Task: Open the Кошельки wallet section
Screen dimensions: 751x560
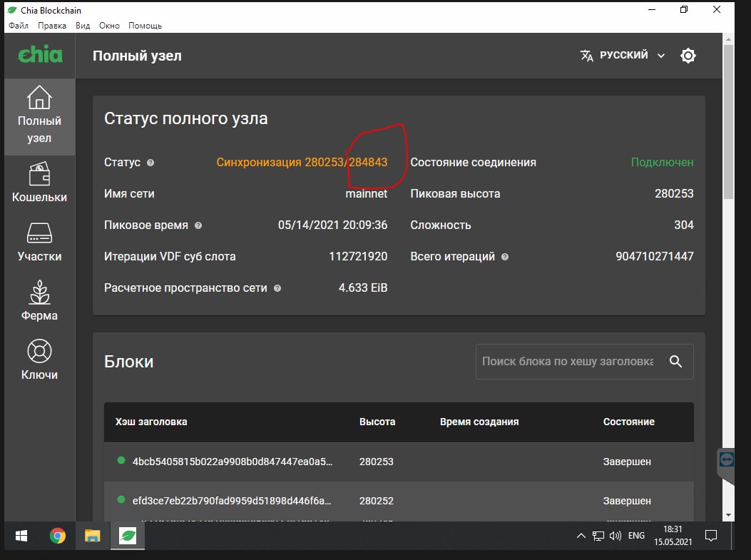Action: (39, 183)
